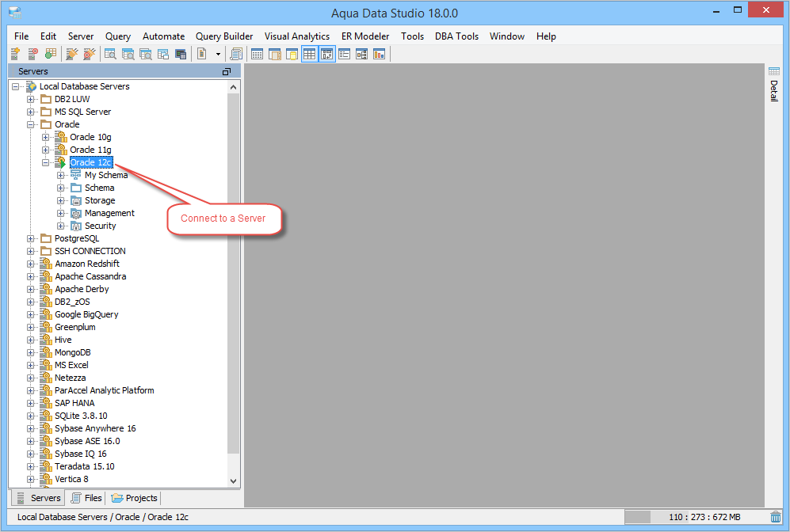Click the trash can garbage-collect icon in status bar
Image resolution: width=790 pixels, height=532 pixels.
click(776, 516)
